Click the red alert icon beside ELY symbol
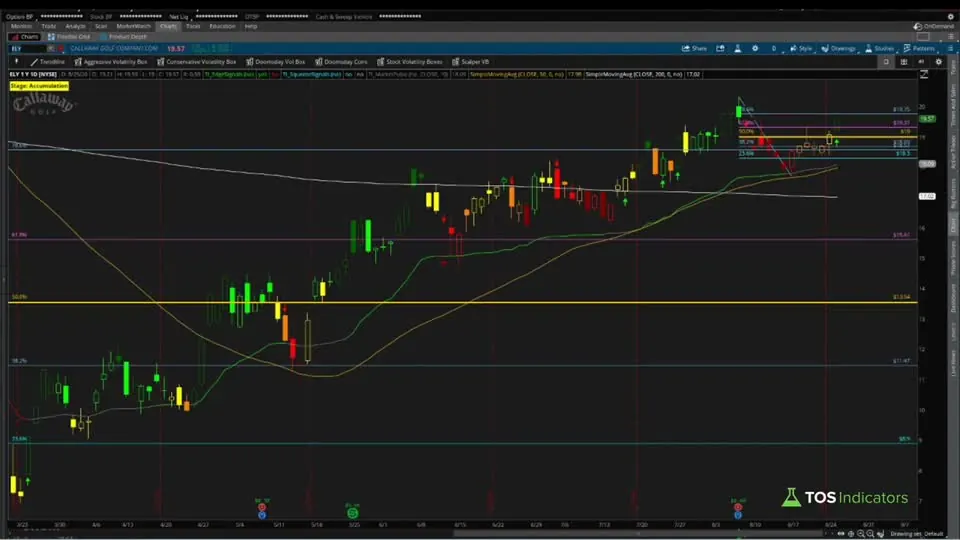This screenshot has height=540, width=960. 61,48
